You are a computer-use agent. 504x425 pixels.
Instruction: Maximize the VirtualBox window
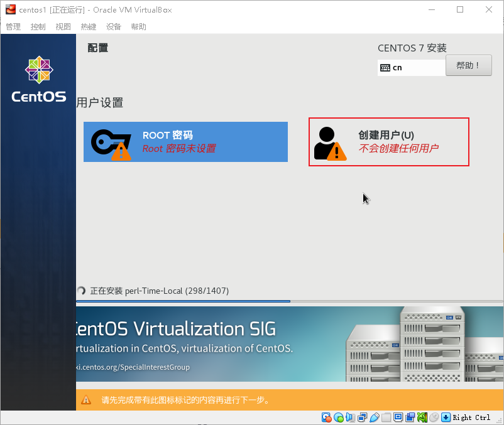point(460,9)
